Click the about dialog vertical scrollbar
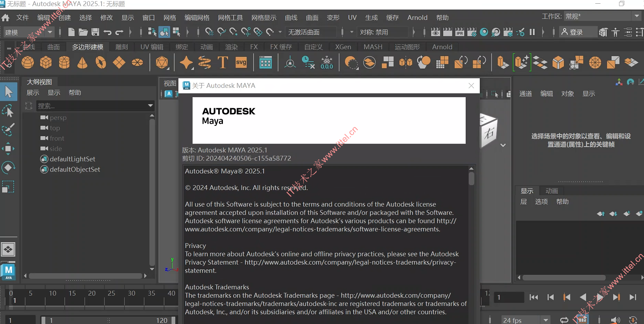The image size is (644, 324). tap(471, 179)
